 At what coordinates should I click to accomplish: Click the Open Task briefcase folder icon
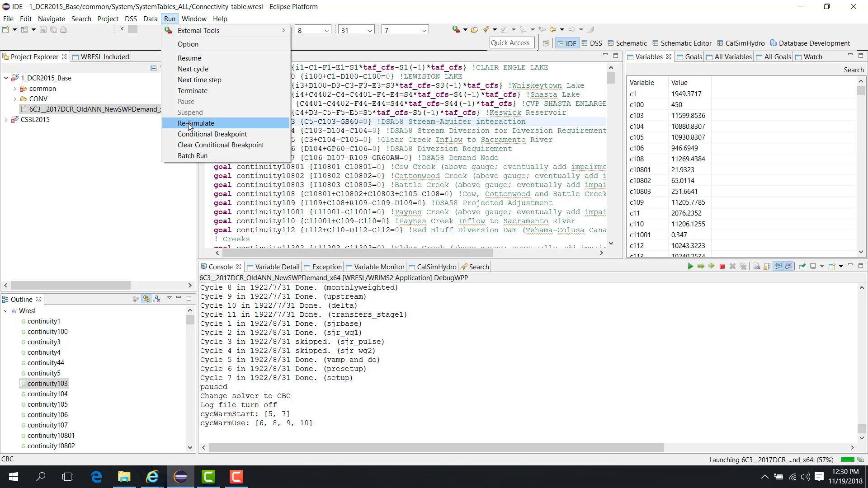pyautogui.click(x=474, y=29)
